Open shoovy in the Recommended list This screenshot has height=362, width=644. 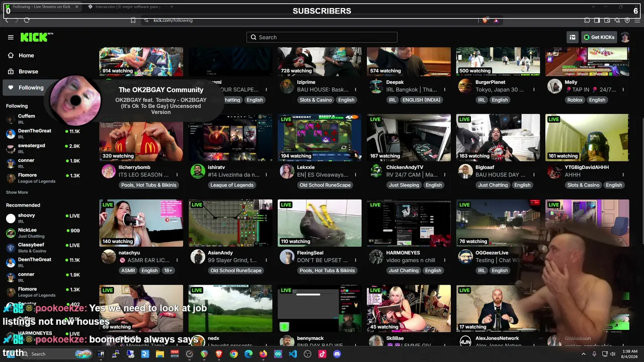(x=43, y=218)
